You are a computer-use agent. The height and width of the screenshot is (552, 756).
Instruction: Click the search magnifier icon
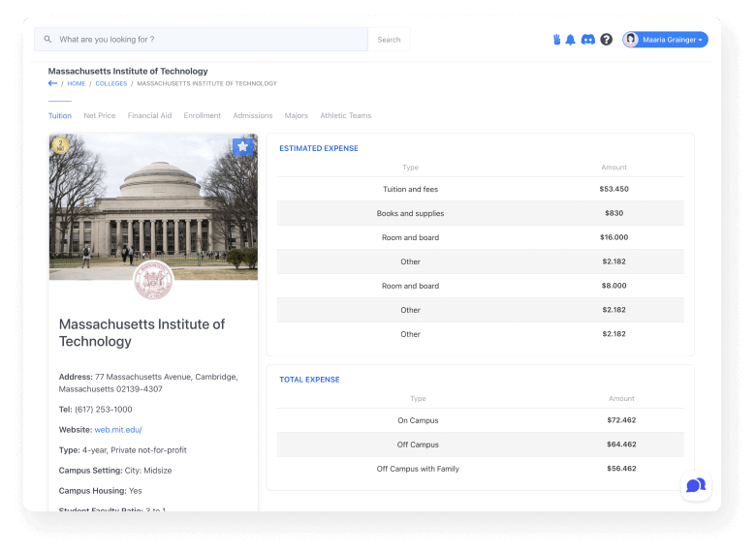pos(47,40)
